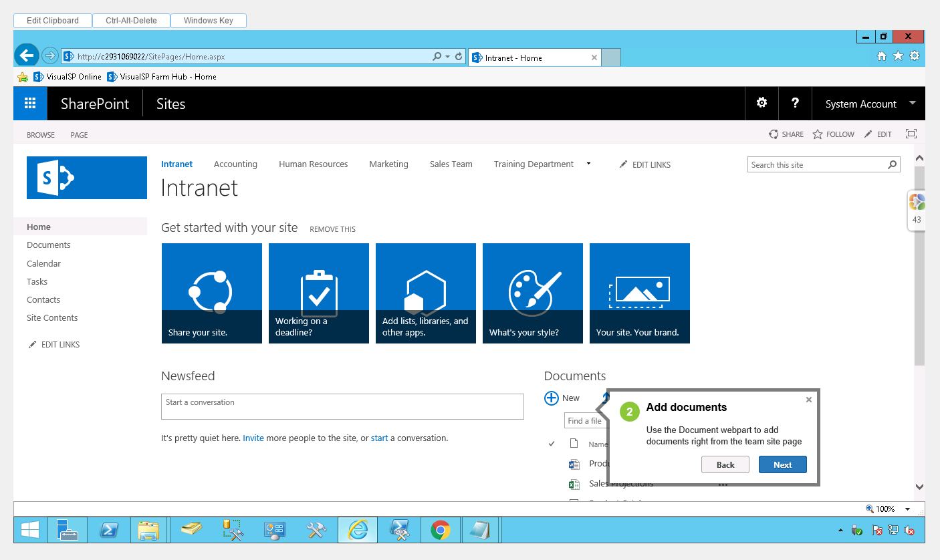Click the Ctrl-Alt-Delete button

131,21
